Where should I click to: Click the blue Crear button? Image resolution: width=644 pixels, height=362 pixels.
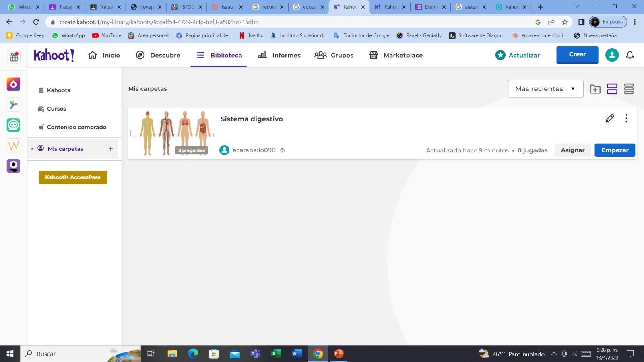click(x=577, y=55)
